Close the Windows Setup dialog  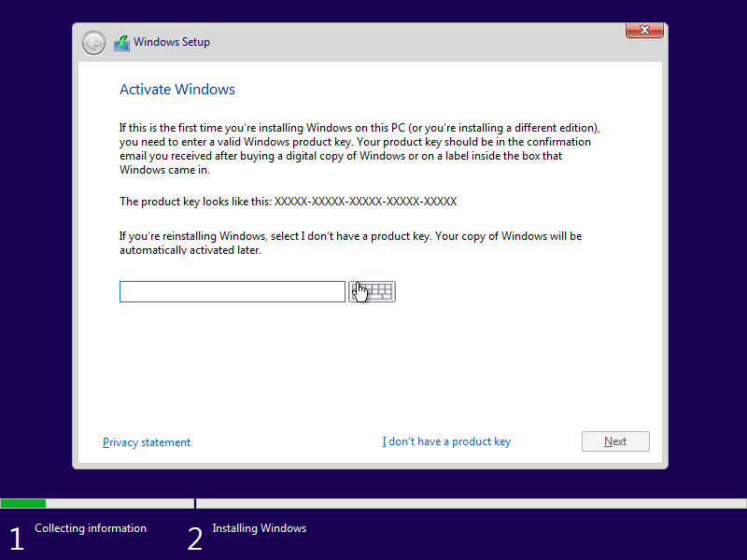[644, 31]
